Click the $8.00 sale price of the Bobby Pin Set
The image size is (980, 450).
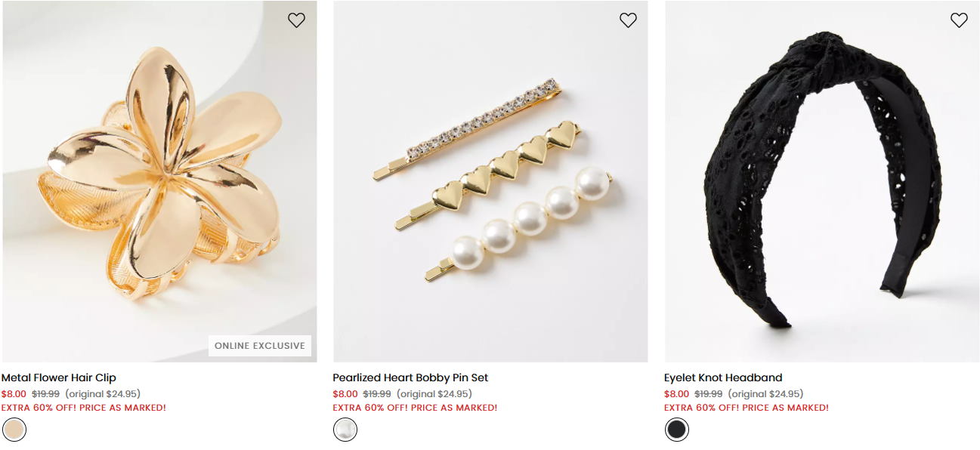(x=345, y=394)
